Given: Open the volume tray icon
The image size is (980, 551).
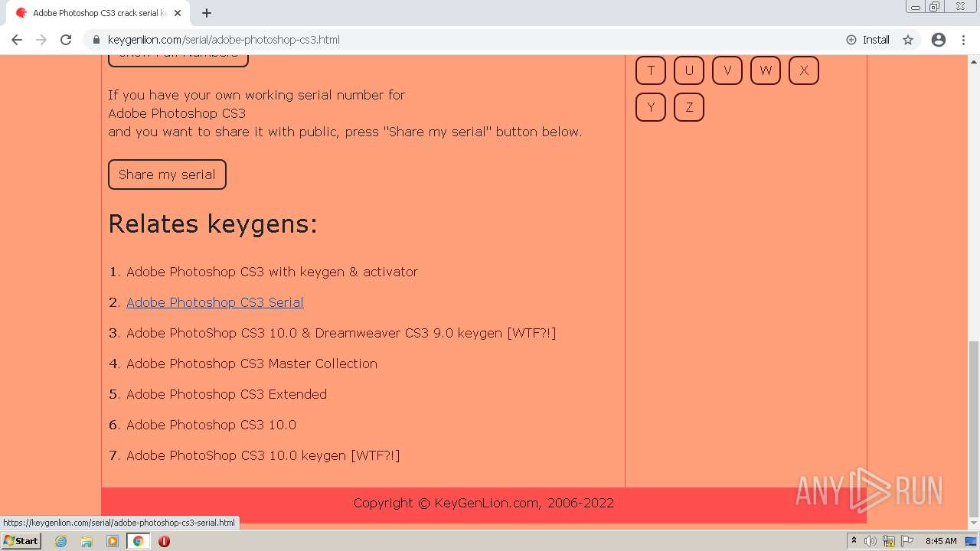Looking at the screenshot, I should (x=872, y=541).
